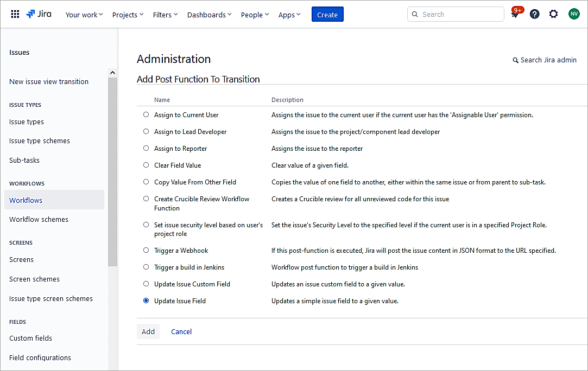The width and height of the screenshot is (588, 371).
Task: Open the settings gear icon
Action: pos(553,14)
